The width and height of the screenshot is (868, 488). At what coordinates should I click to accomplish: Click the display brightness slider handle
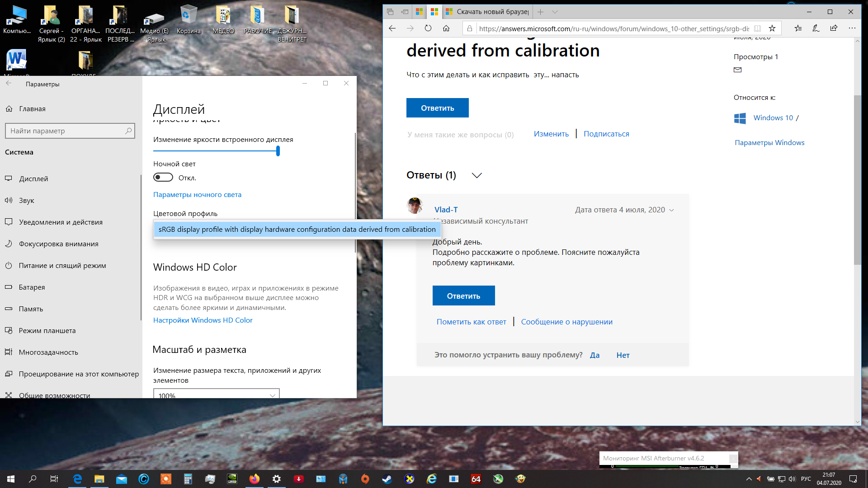(278, 151)
